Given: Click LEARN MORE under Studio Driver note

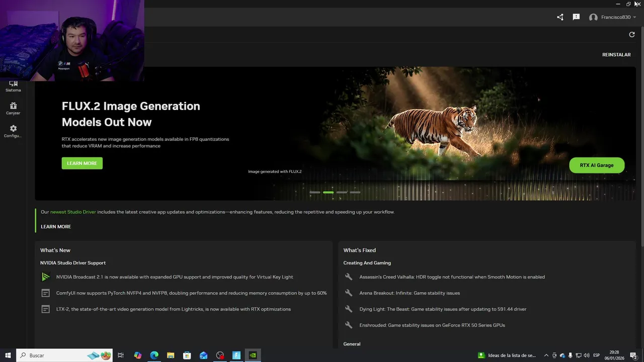Looking at the screenshot, I should pyautogui.click(x=56, y=227).
